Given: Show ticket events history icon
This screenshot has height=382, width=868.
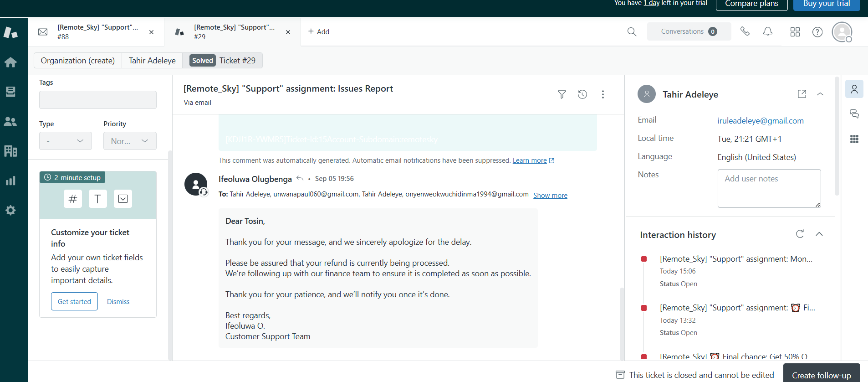Looking at the screenshot, I should (582, 94).
